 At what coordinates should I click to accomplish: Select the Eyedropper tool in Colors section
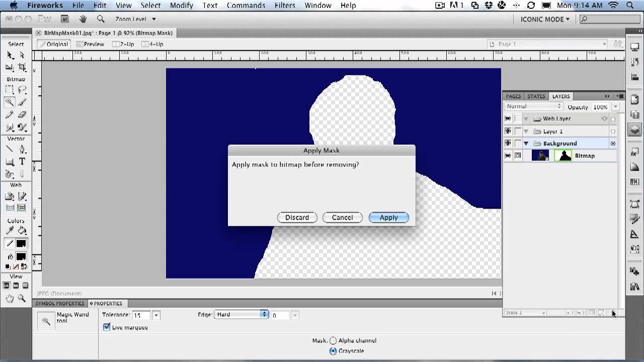pos(10,231)
